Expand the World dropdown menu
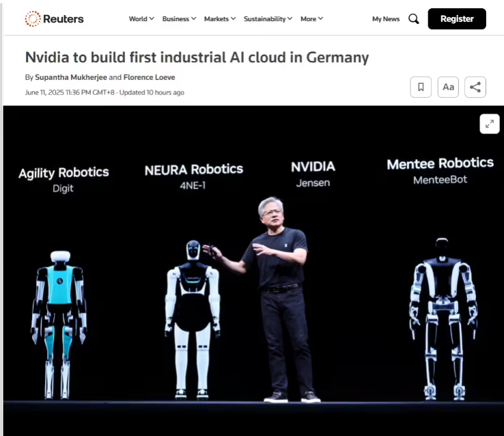Image resolution: width=504 pixels, height=436 pixels. 141,19
